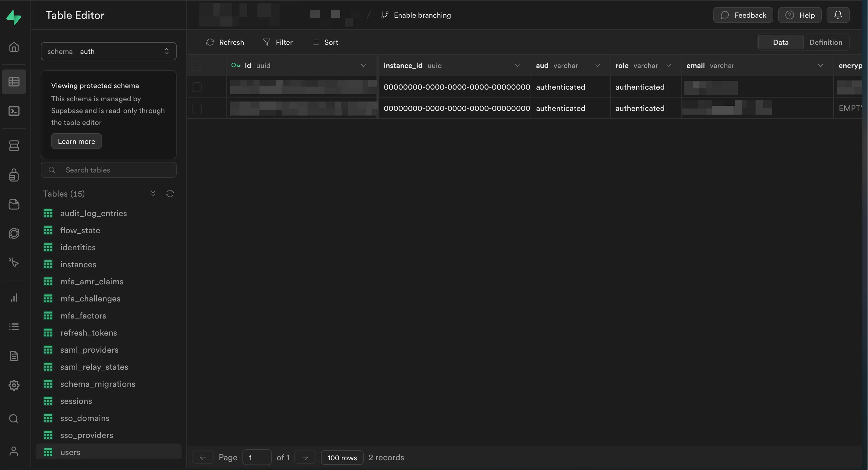Open Reports bar chart icon

[14, 298]
